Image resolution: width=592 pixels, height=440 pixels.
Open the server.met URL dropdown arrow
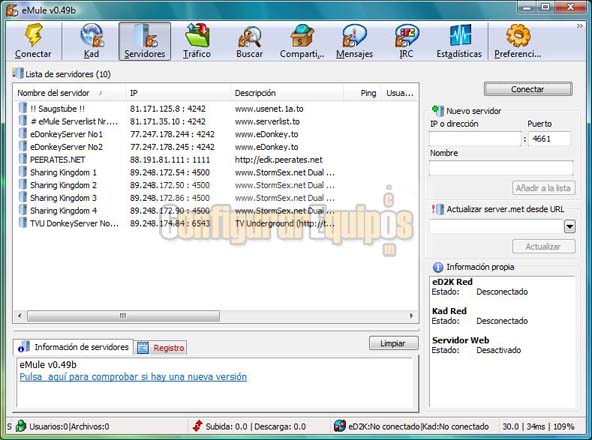[569, 227]
